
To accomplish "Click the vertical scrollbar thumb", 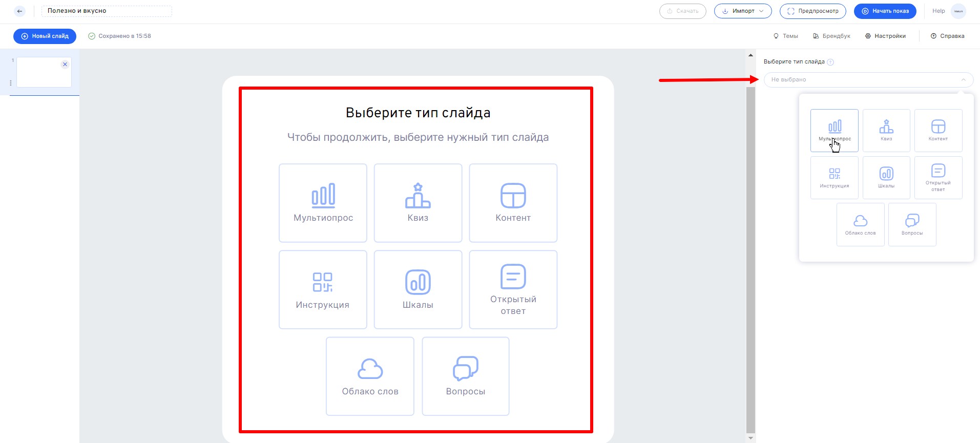I will (751, 260).
